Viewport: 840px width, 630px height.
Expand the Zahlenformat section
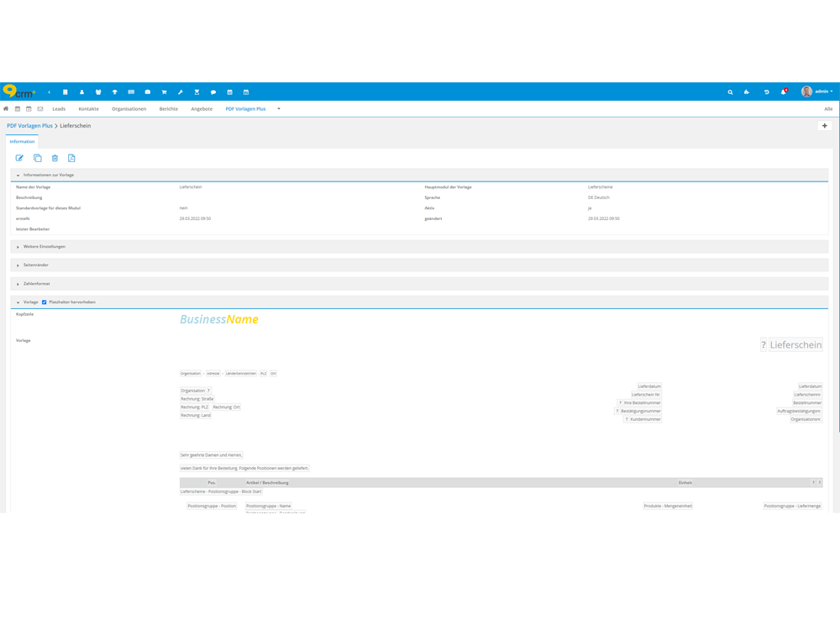click(36, 284)
